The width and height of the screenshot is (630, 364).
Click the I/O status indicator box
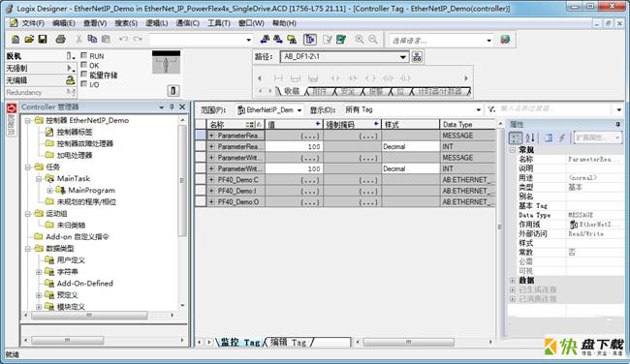84,83
